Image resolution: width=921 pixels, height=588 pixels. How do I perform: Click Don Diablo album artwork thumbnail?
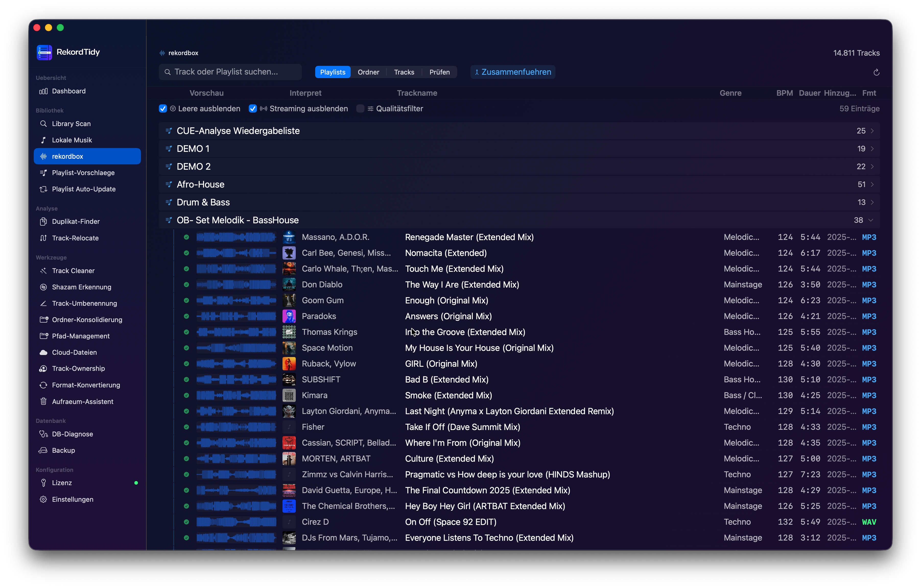[289, 285]
